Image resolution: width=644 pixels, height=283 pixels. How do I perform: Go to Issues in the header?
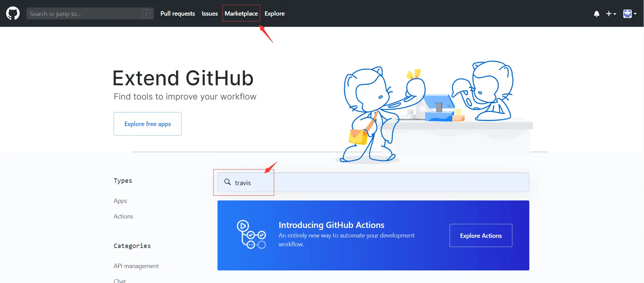[210, 14]
